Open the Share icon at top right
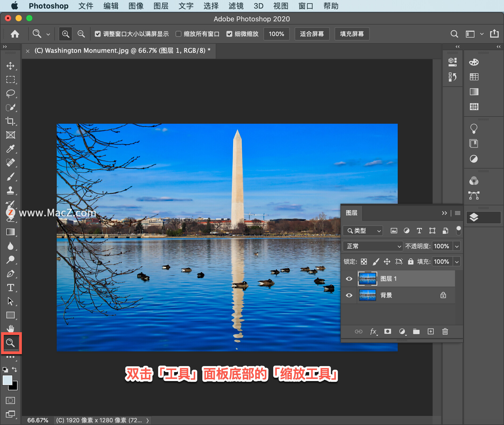Image resolution: width=504 pixels, height=425 pixels. pyautogui.click(x=494, y=34)
